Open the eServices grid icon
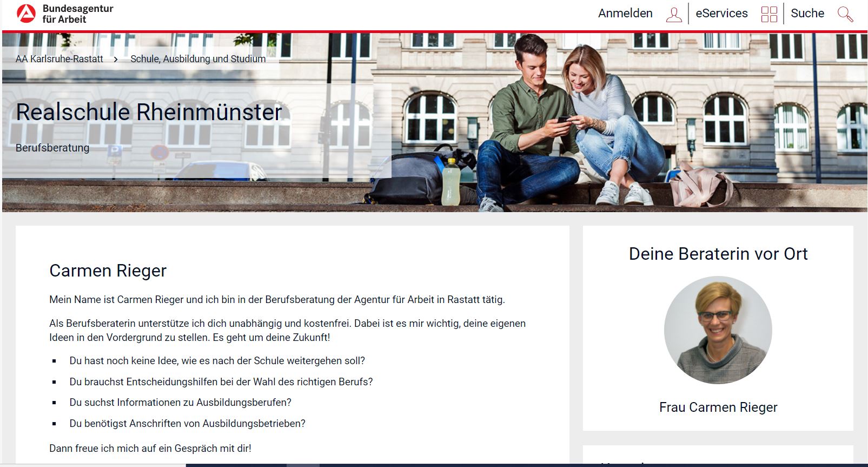The height and width of the screenshot is (467, 868). click(x=768, y=14)
